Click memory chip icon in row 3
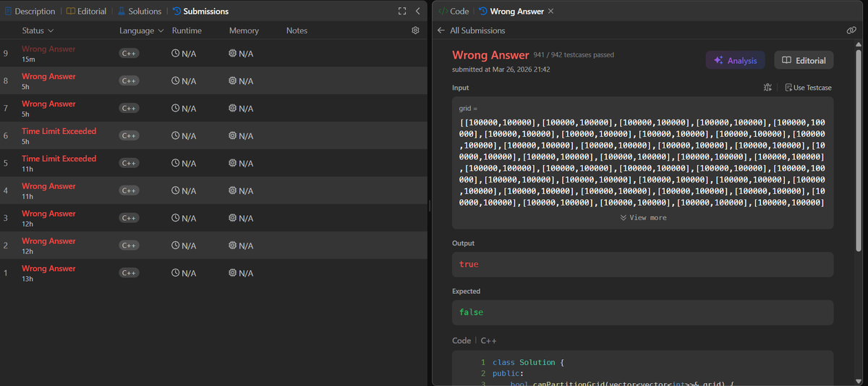The image size is (868, 386). coord(232,218)
